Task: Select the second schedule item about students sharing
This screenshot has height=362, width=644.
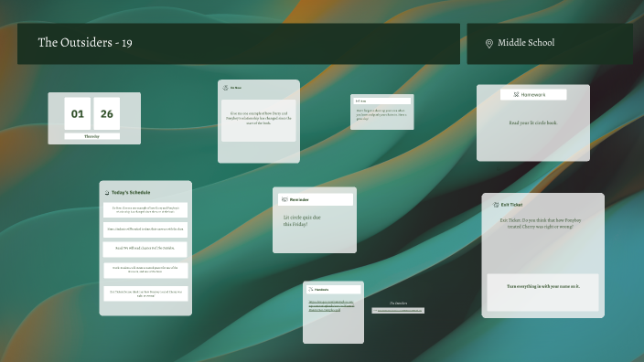Action: point(145,229)
